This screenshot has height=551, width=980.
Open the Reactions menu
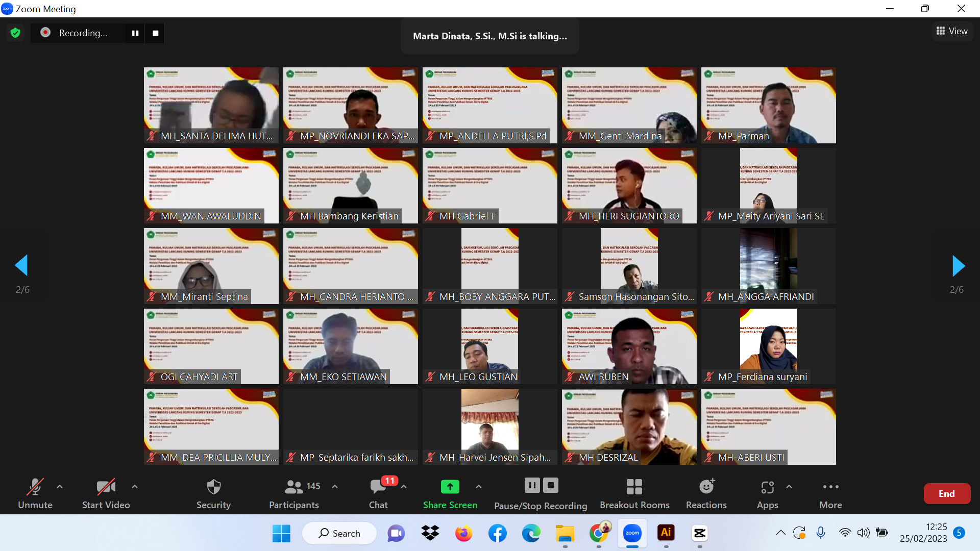706,493
